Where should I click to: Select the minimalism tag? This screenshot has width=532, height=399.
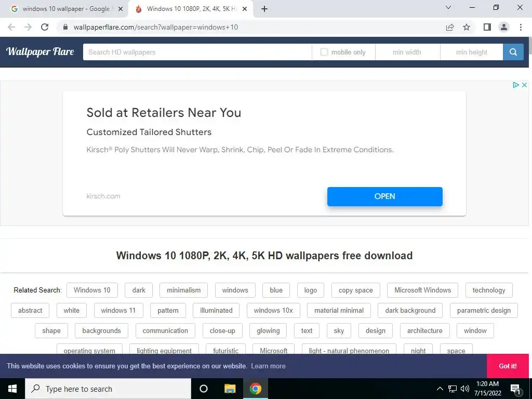click(183, 290)
